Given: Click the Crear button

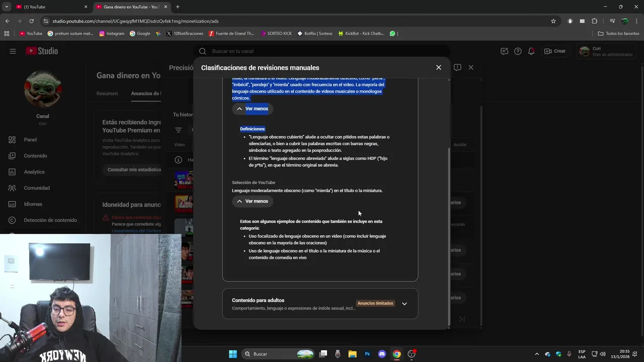Looking at the screenshot, I should pyautogui.click(x=555, y=51).
